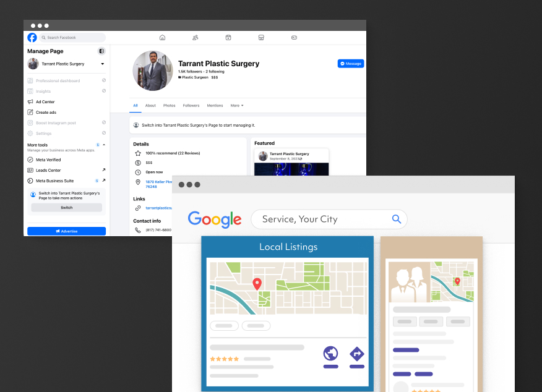Click the Open now text
Image resolution: width=542 pixels, height=392 pixels.
tap(154, 172)
